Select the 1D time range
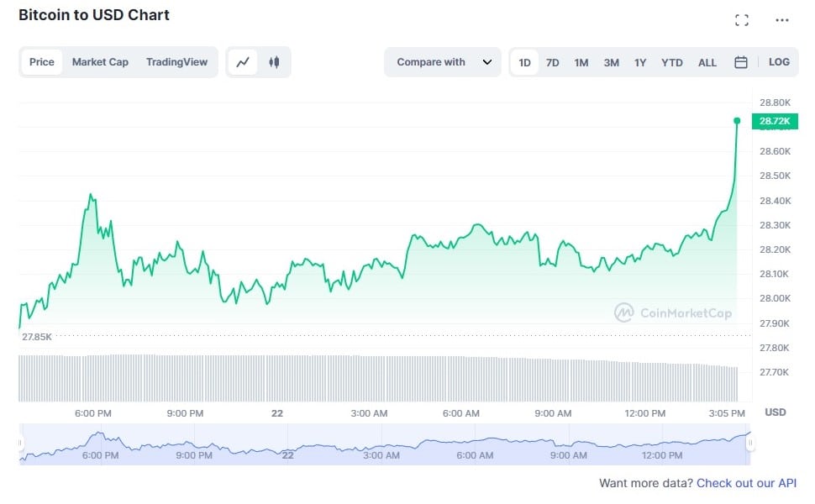Screen dimensions: 815x504 pos(524,62)
